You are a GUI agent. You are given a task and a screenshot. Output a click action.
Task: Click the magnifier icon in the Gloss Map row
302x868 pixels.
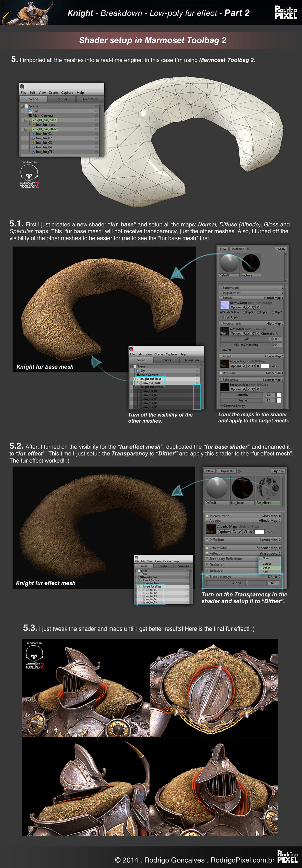244,333
